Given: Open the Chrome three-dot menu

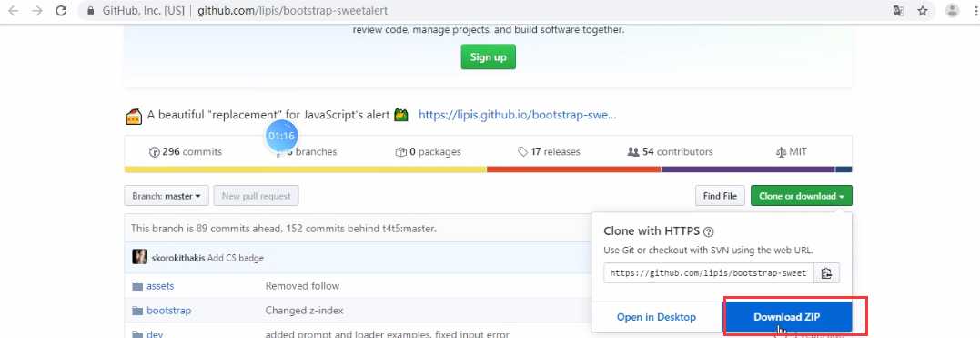Looking at the screenshot, I should pyautogui.click(x=975, y=11).
